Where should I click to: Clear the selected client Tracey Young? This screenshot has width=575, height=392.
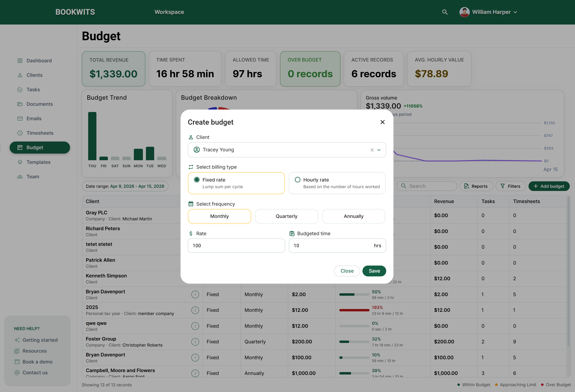click(372, 150)
